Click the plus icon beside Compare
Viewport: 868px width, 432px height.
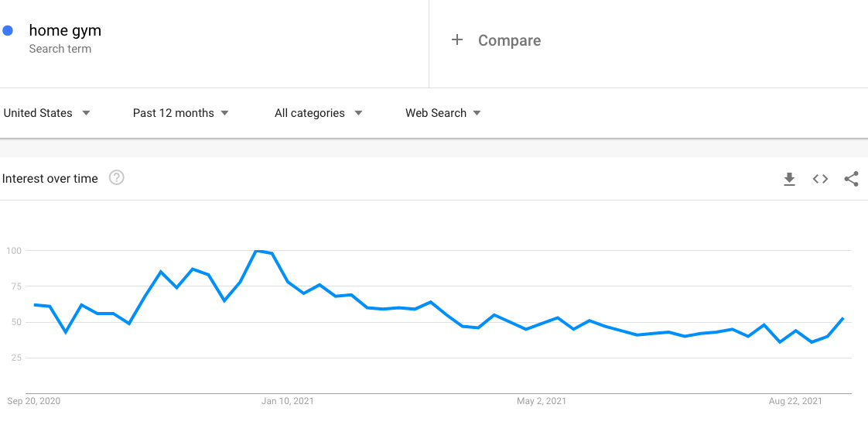click(x=457, y=40)
